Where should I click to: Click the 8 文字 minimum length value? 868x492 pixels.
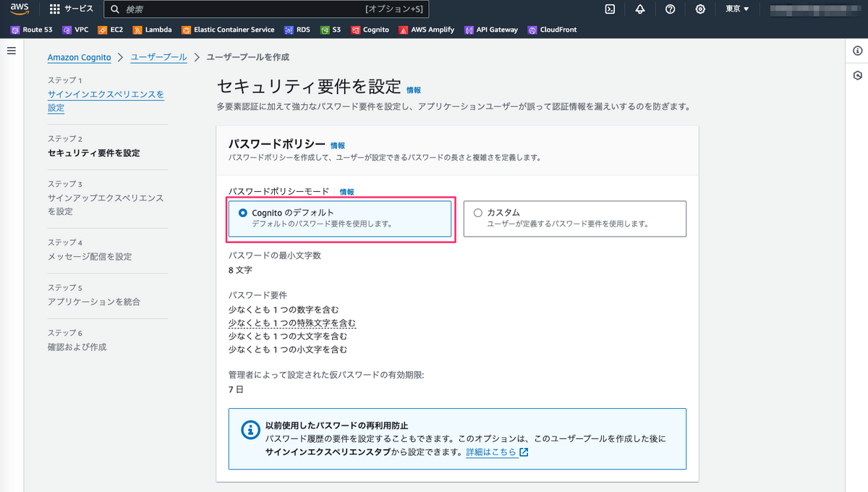point(240,270)
